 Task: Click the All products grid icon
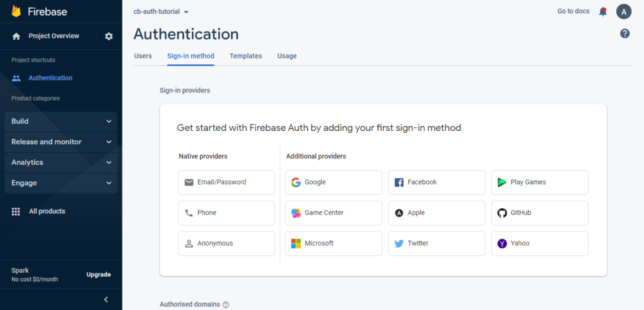[16, 211]
